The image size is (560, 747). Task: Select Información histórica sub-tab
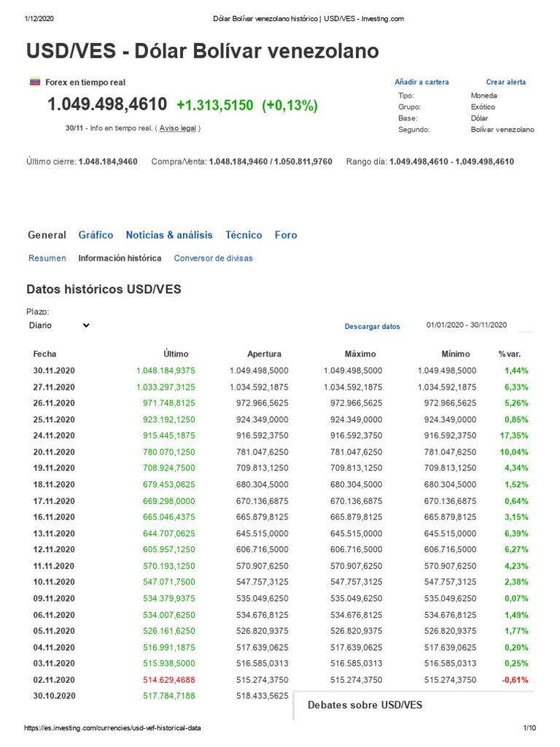(x=120, y=258)
